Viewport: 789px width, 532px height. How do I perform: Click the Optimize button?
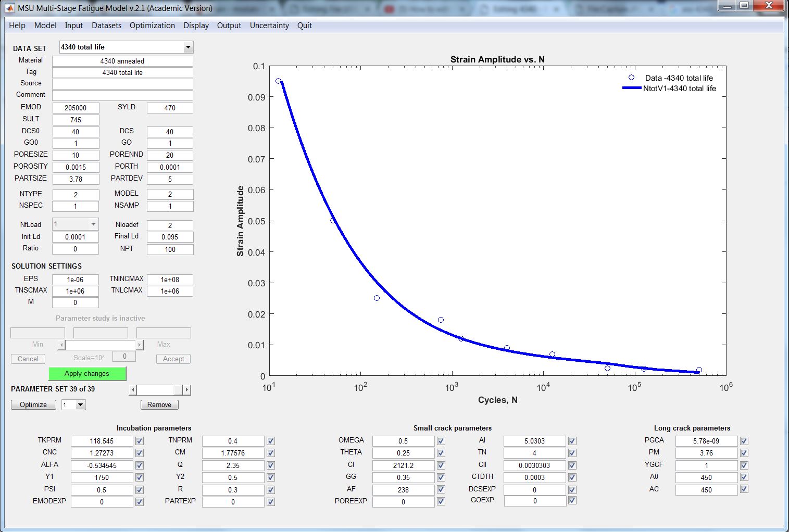pyautogui.click(x=33, y=405)
